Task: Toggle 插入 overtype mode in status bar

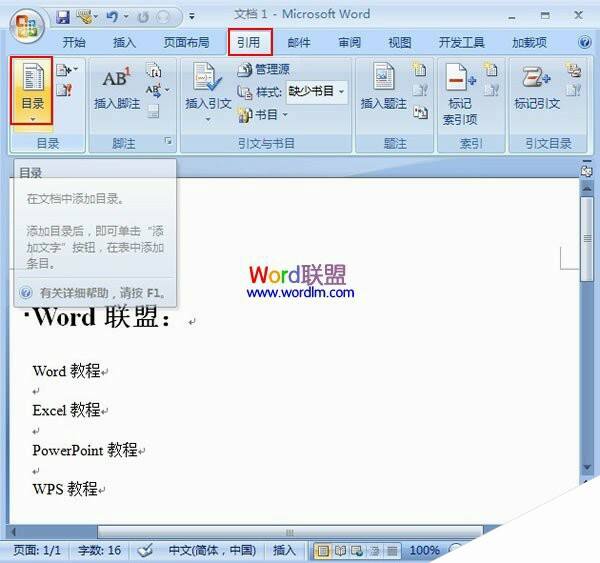Action: 284,550
